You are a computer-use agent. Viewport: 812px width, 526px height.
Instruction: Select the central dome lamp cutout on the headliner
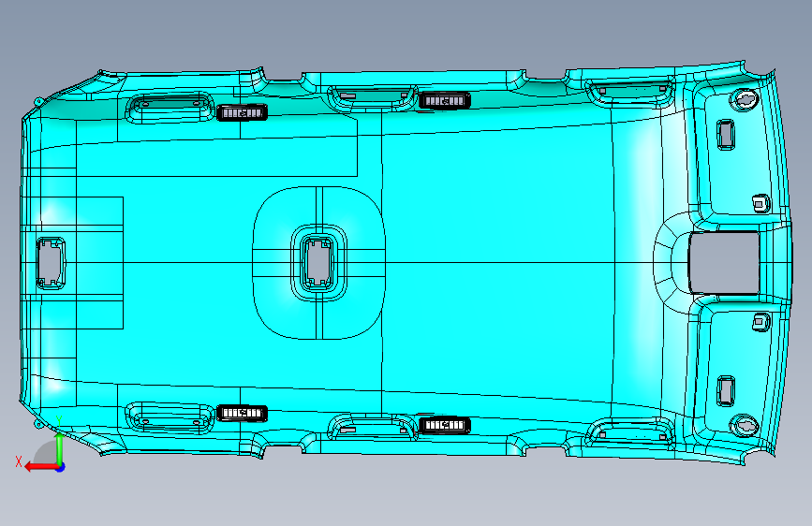(x=318, y=262)
